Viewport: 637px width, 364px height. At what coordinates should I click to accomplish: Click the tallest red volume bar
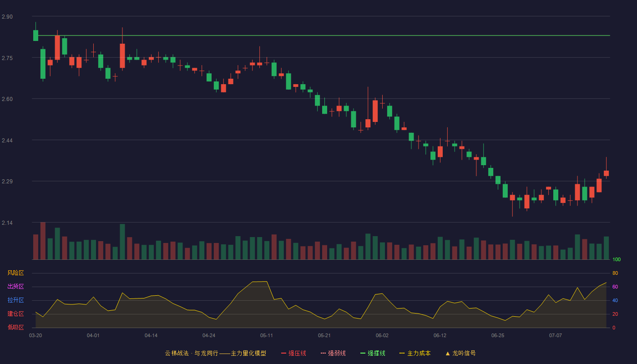43,241
